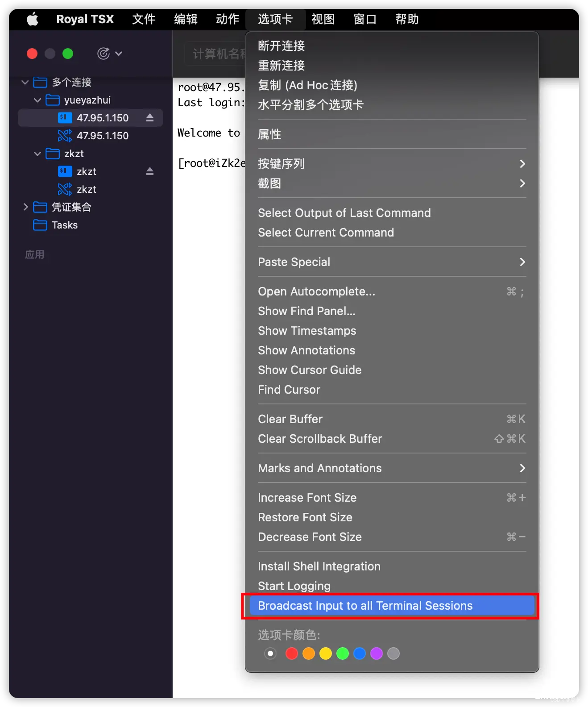Click the file transfer icon of 47.95.1.150
The image size is (588, 707).
pos(65,135)
